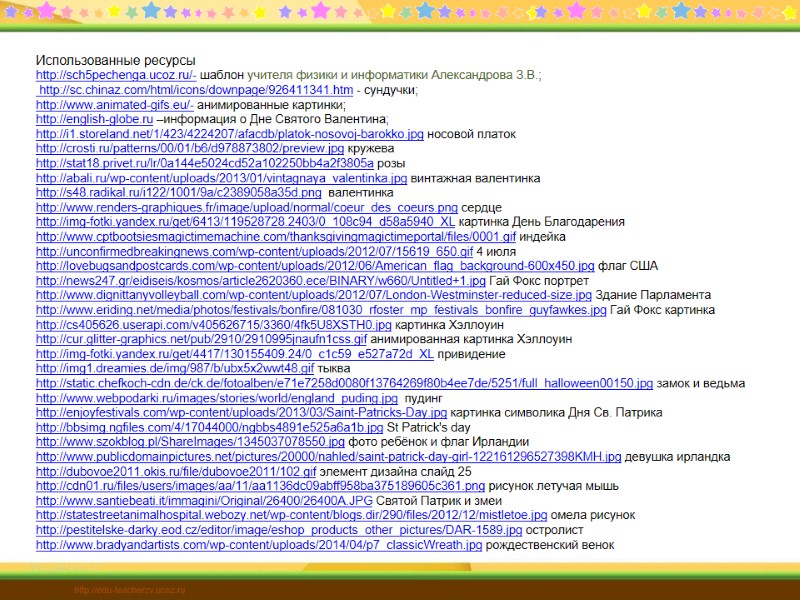Click the edu-teacherzv.ucoz.ru footer link

click(130, 590)
